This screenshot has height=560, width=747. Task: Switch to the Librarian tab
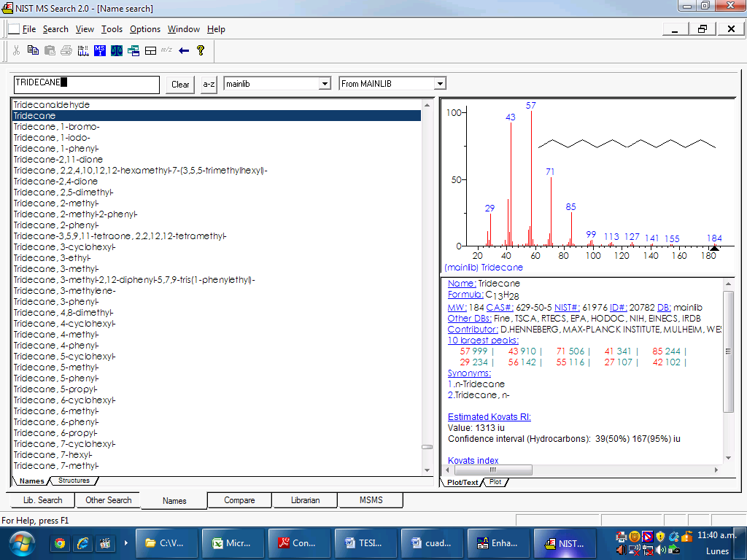pos(305,500)
